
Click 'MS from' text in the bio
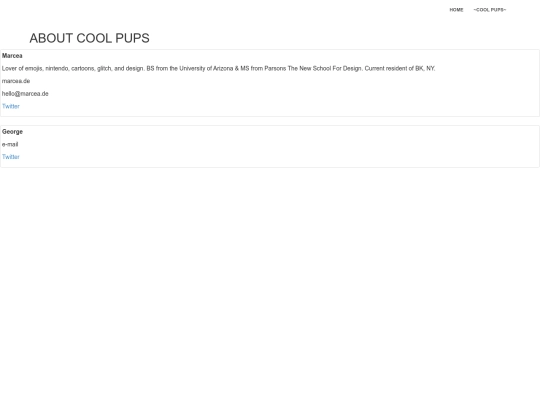click(251, 69)
